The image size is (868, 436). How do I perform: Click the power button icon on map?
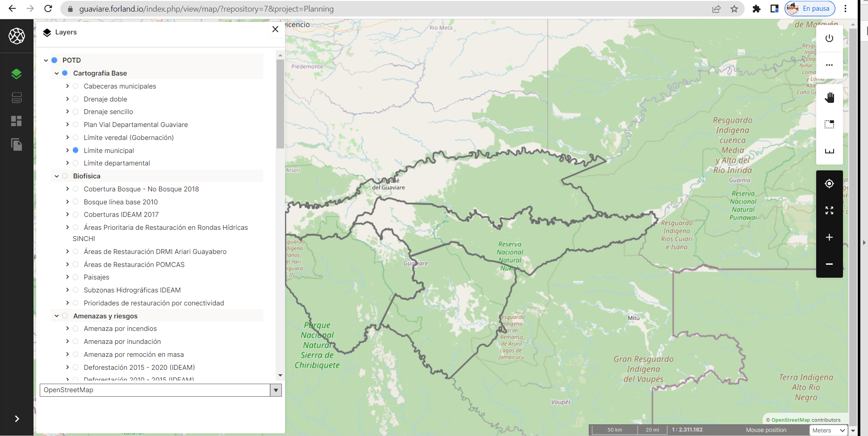click(x=829, y=38)
